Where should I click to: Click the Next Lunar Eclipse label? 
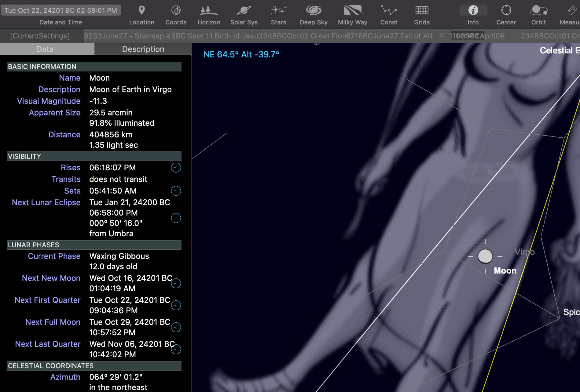point(46,202)
